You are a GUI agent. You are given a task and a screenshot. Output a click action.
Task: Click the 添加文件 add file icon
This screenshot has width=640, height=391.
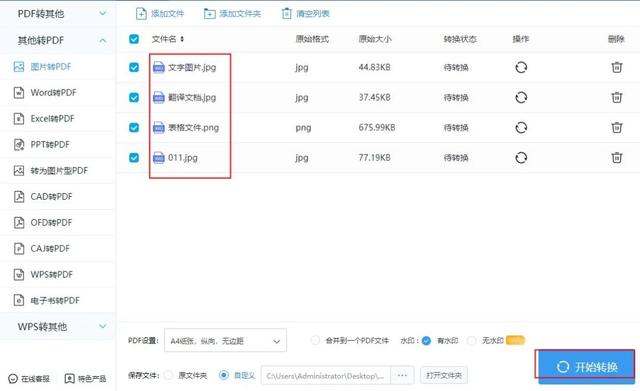tap(141, 14)
